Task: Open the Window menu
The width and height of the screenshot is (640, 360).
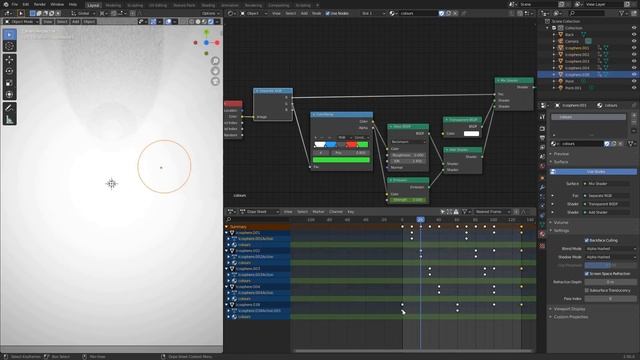Action: 57,4
